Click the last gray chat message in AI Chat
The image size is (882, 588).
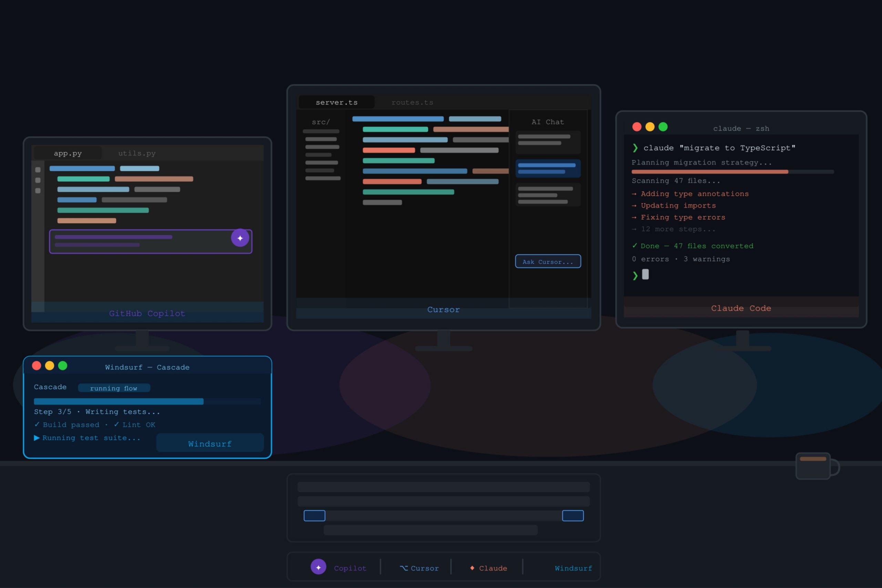tap(548, 194)
